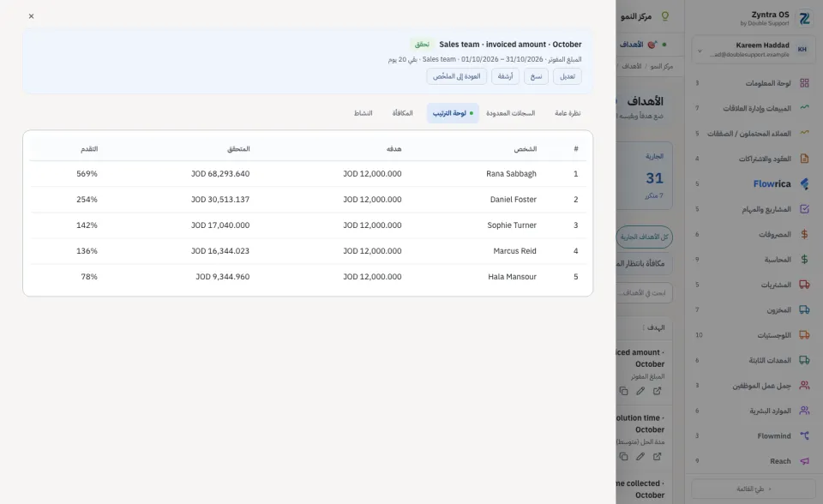This screenshot has height=504, width=823.
Task: Open الموارد البشرية people icon
Action: click(804, 411)
